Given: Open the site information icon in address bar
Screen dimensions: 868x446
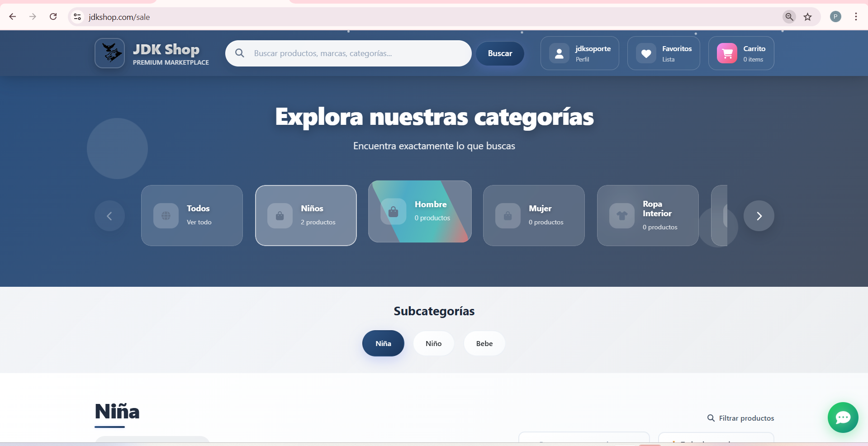Looking at the screenshot, I should pyautogui.click(x=77, y=17).
